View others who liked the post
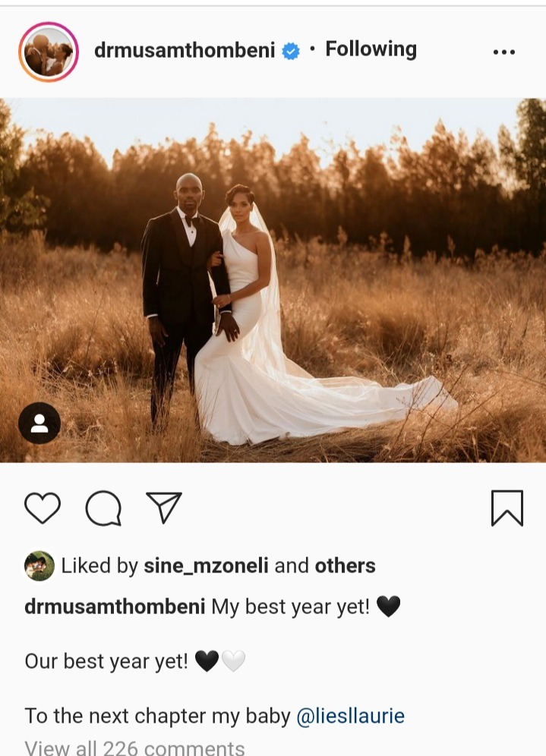The image size is (546, 756). pos(345,565)
